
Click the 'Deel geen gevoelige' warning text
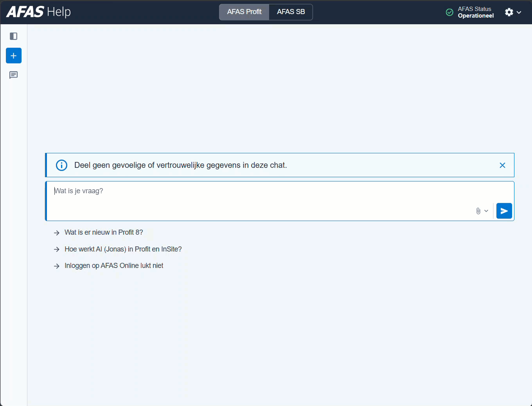180,165
